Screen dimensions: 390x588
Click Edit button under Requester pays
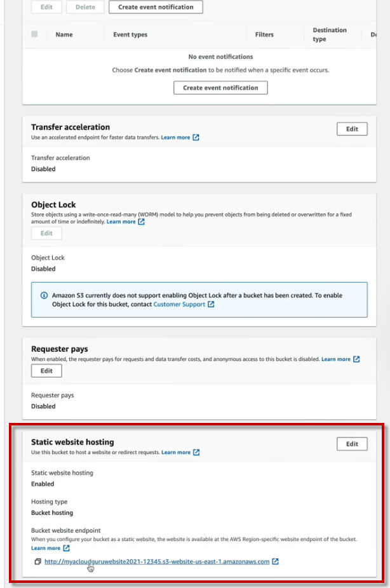click(x=46, y=371)
